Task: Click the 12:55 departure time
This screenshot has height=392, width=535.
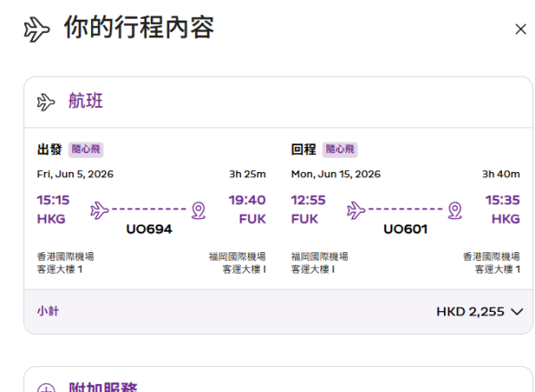Action: tap(309, 200)
